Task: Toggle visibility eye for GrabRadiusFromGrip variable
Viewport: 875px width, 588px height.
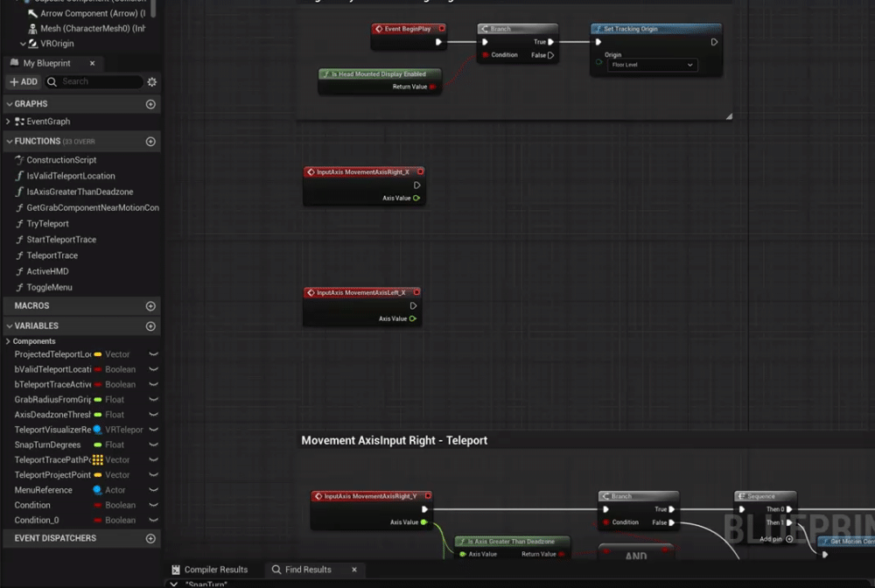Action: pyautogui.click(x=153, y=400)
